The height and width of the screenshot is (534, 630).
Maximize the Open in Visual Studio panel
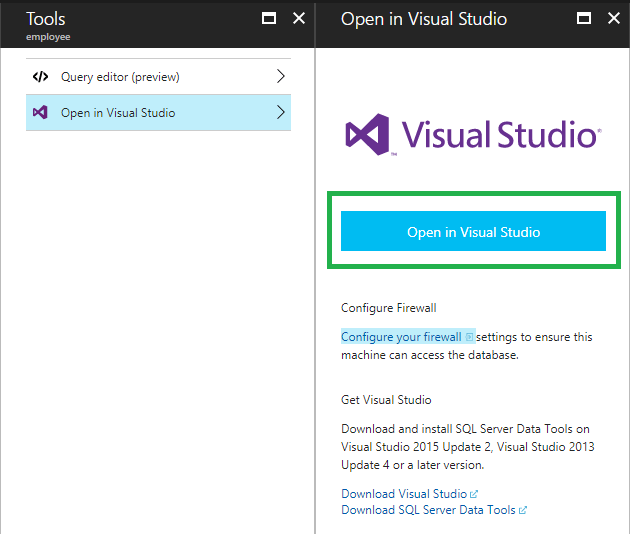click(x=585, y=19)
